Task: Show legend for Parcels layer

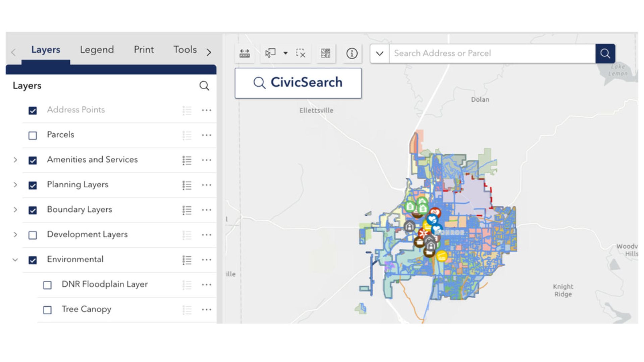Action: 187,135
